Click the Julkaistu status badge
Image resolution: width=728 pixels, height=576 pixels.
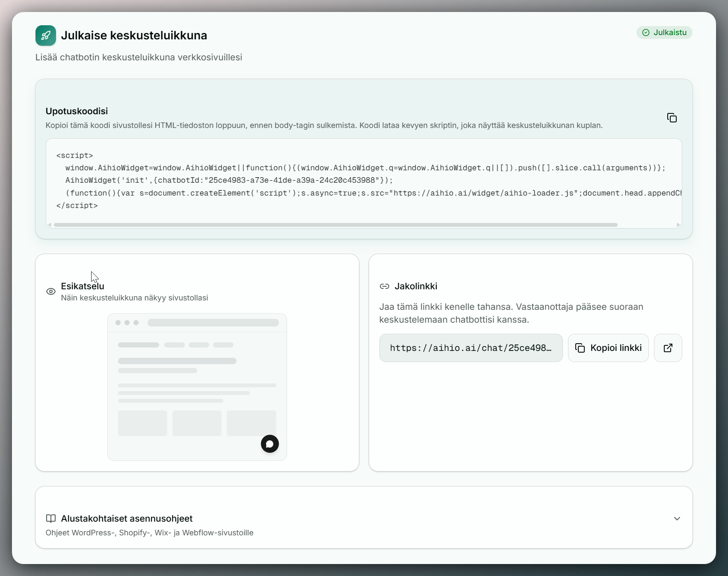(664, 33)
